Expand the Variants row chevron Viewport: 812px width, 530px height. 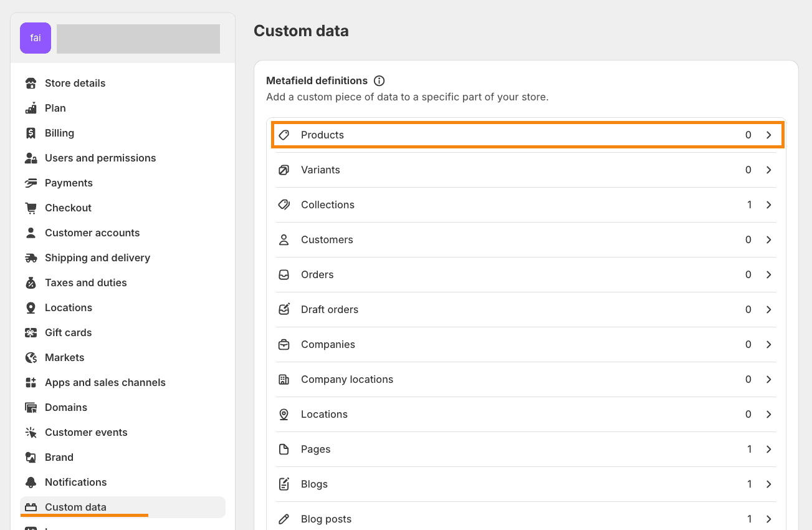769,170
